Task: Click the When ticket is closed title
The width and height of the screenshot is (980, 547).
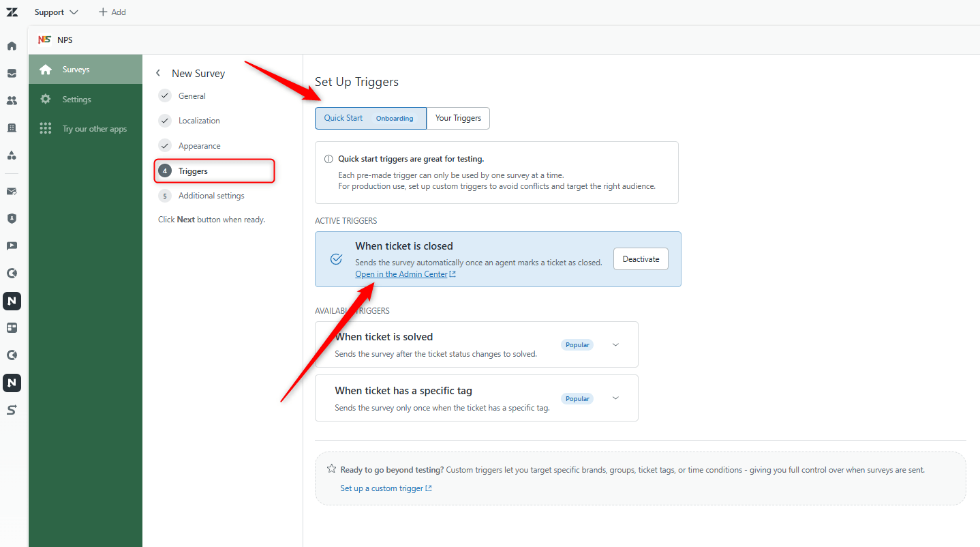Action: [x=404, y=246]
